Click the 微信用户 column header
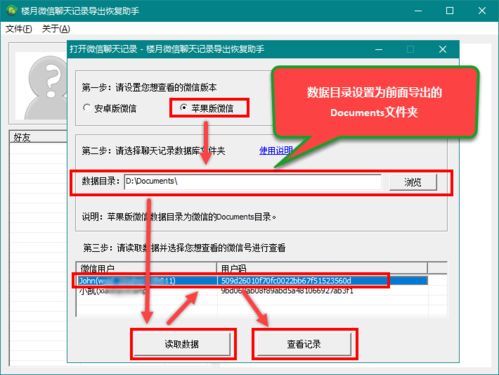The height and width of the screenshot is (375, 499). pyautogui.click(x=147, y=268)
